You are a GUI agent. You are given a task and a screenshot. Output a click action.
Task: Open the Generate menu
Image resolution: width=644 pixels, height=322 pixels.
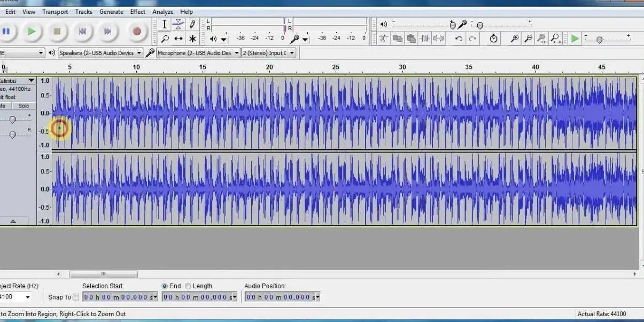coord(111,11)
